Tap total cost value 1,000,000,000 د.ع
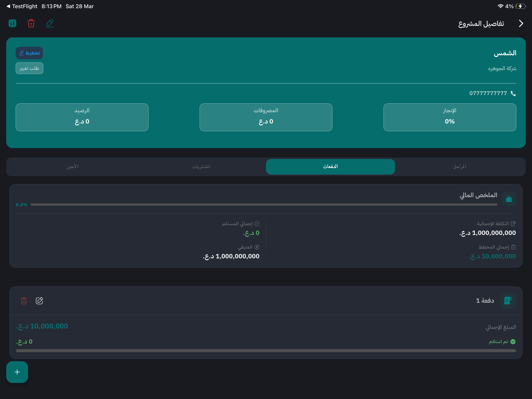This screenshot has height=399, width=532. click(x=488, y=233)
